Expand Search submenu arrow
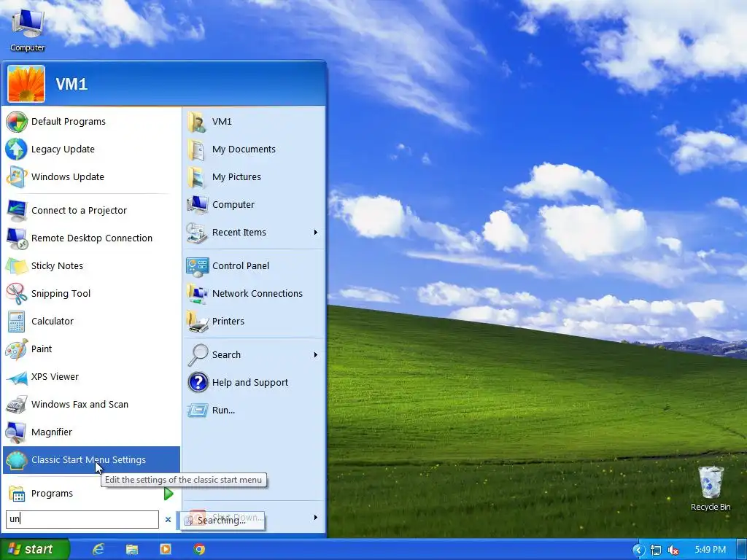 pos(315,355)
